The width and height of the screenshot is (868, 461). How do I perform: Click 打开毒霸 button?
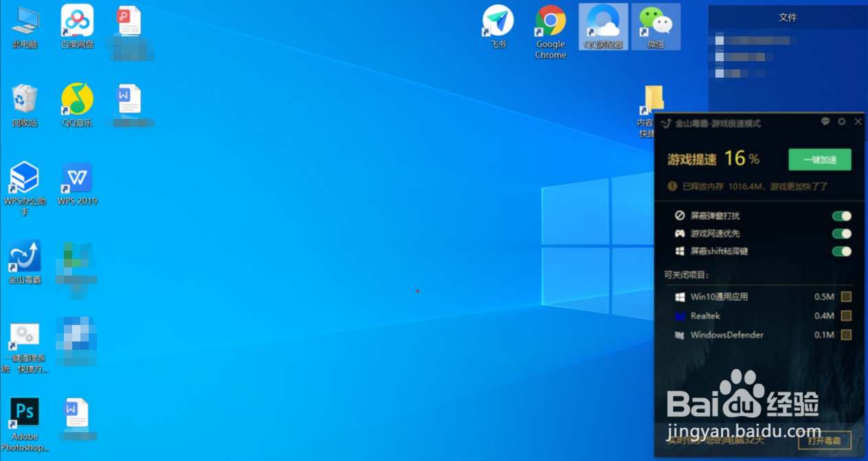(825, 440)
